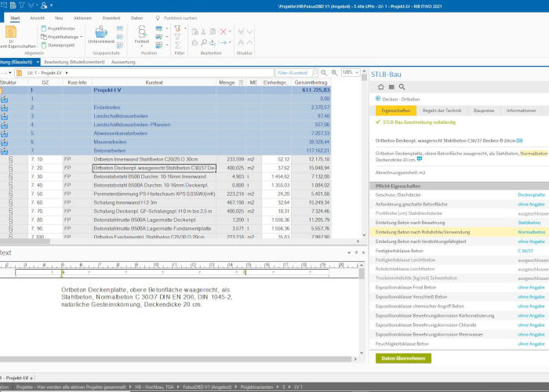Select the Erdarbeiten group row
The height and width of the screenshot is (392, 549).
[x=165, y=107]
